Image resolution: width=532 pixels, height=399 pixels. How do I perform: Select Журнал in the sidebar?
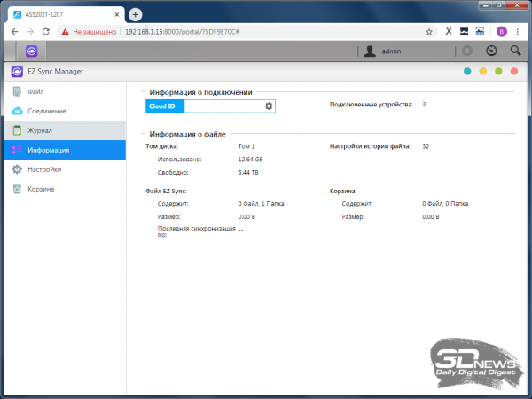40,130
